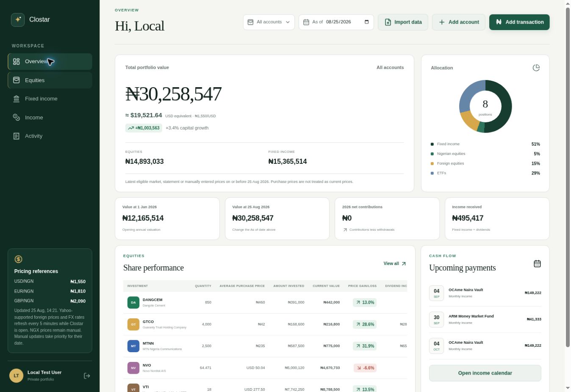Click the +₦1,003,563 growth badge
The height and width of the screenshot is (392, 571).
(144, 128)
